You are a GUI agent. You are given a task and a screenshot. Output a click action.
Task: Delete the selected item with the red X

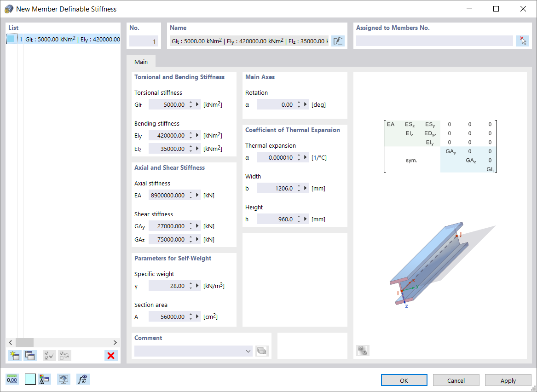(x=111, y=356)
